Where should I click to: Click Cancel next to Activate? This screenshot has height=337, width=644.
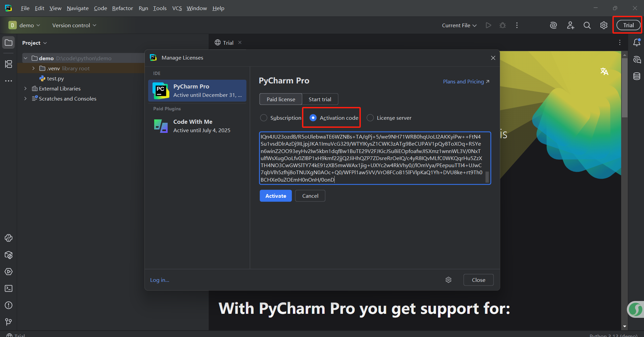point(310,196)
